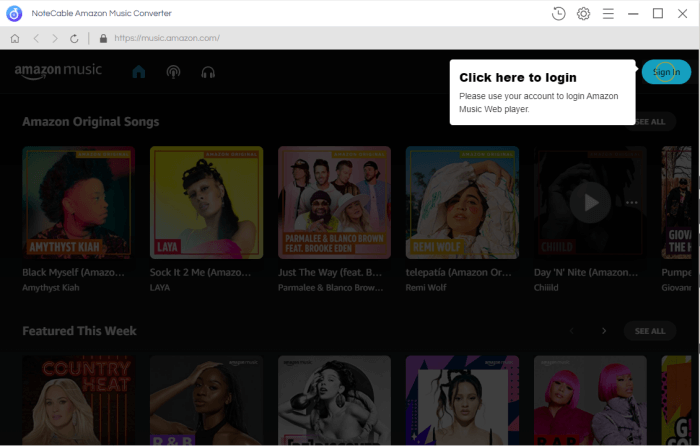This screenshot has height=446, width=700.
Task: Open artist link LAYA
Action: point(160,288)
